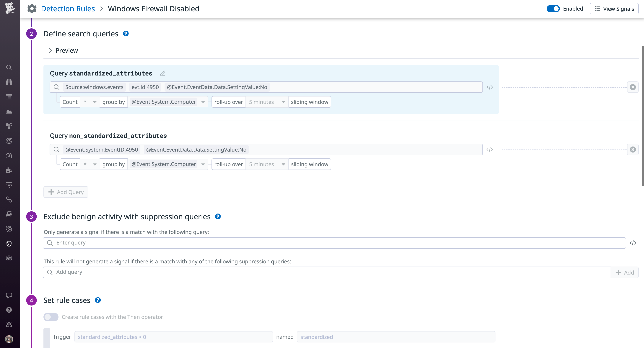This screenshot has width=644, height=348.
Task: Select the Security shield icon in sidebar
Action: click(x=9, y=243)
